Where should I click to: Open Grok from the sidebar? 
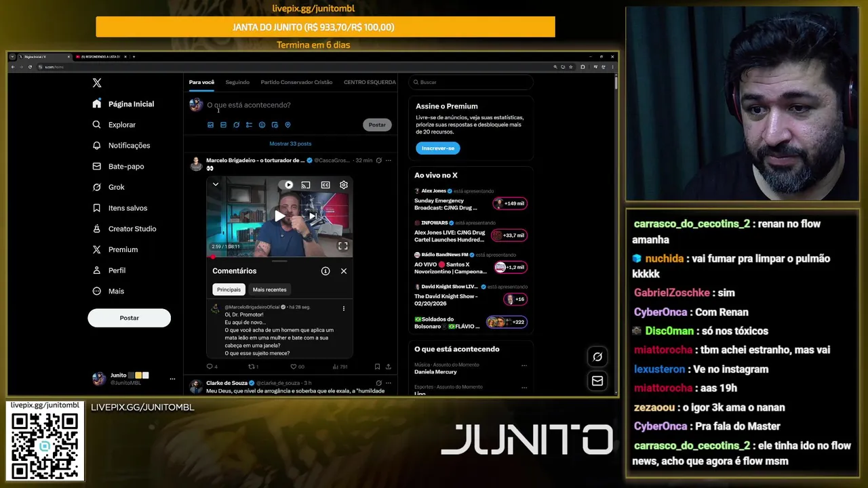point(108,187)
